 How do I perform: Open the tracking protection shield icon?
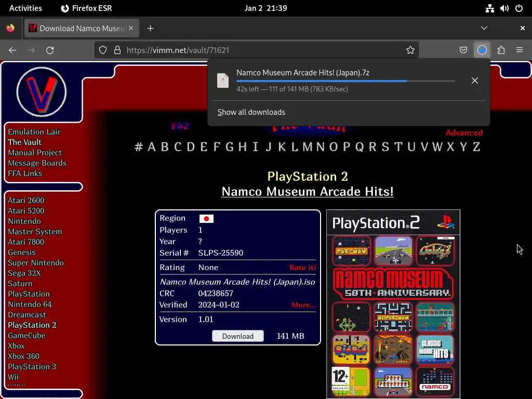click(103, 50)
